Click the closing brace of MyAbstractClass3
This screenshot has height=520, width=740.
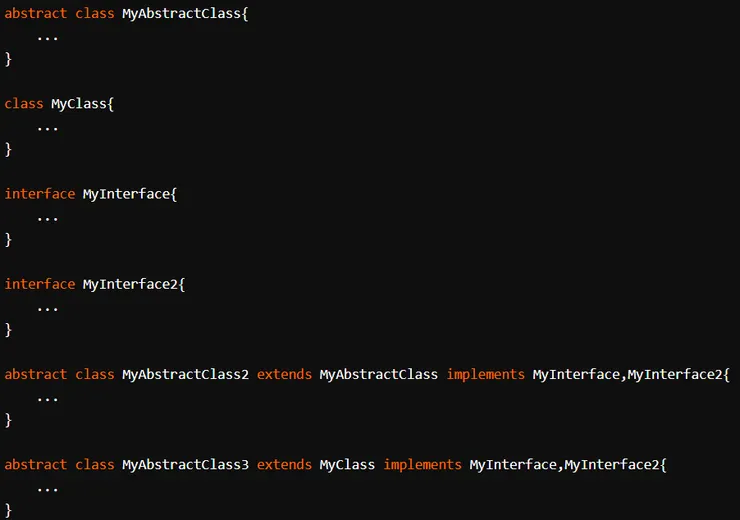click(9, 510)
